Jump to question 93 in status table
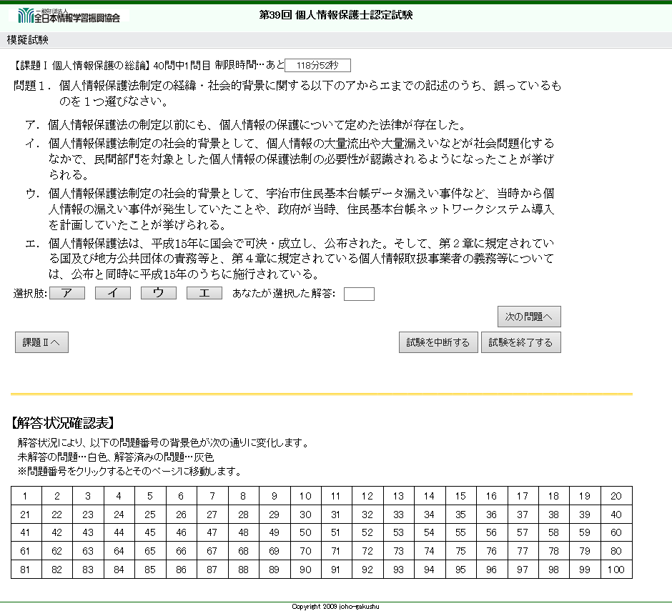672x616 pixels. [399, 570]
